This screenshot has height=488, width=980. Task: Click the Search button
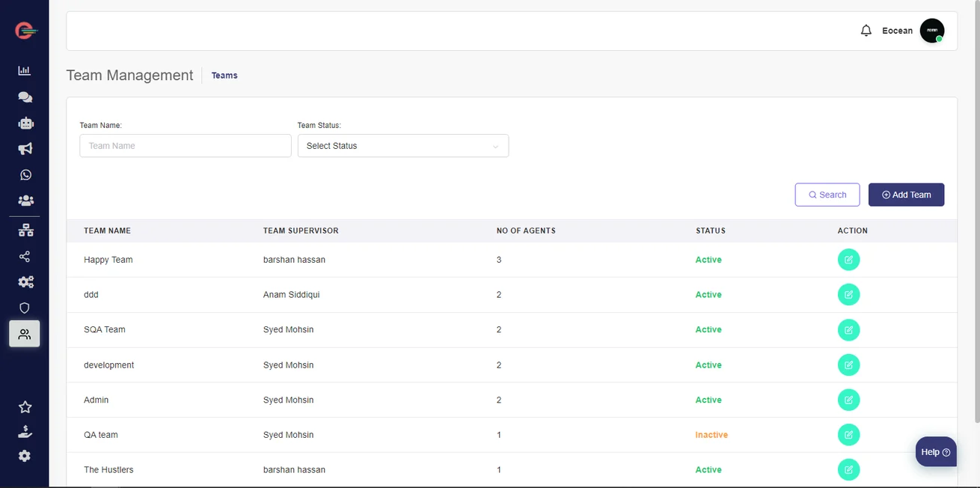click(827, 195)
